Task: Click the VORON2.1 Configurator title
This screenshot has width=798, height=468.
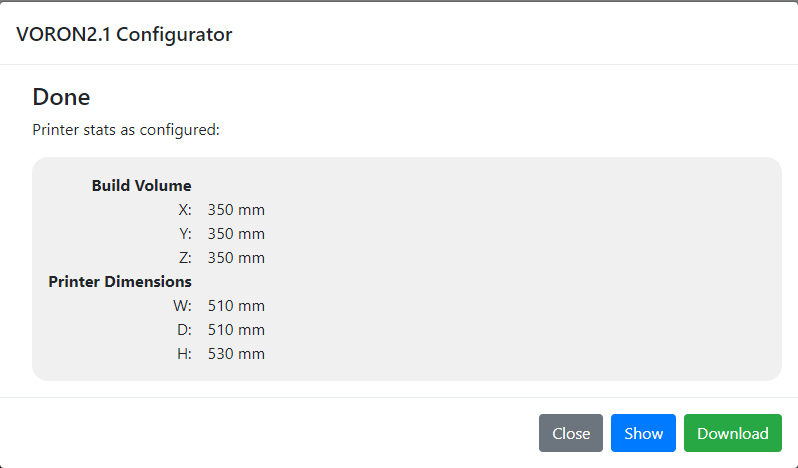Action: (x=124, y=34)
